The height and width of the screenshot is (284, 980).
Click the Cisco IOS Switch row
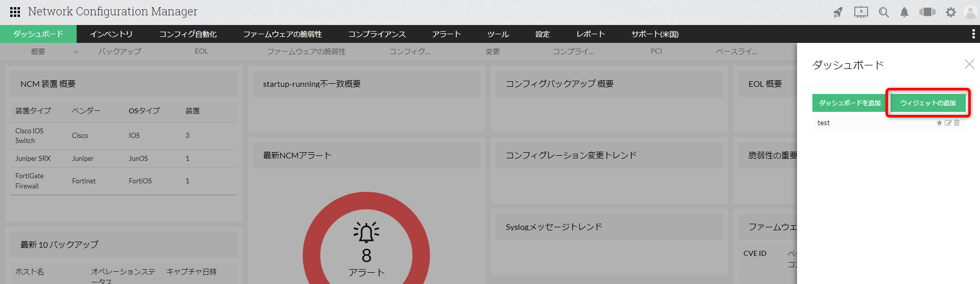click(123, 135)
